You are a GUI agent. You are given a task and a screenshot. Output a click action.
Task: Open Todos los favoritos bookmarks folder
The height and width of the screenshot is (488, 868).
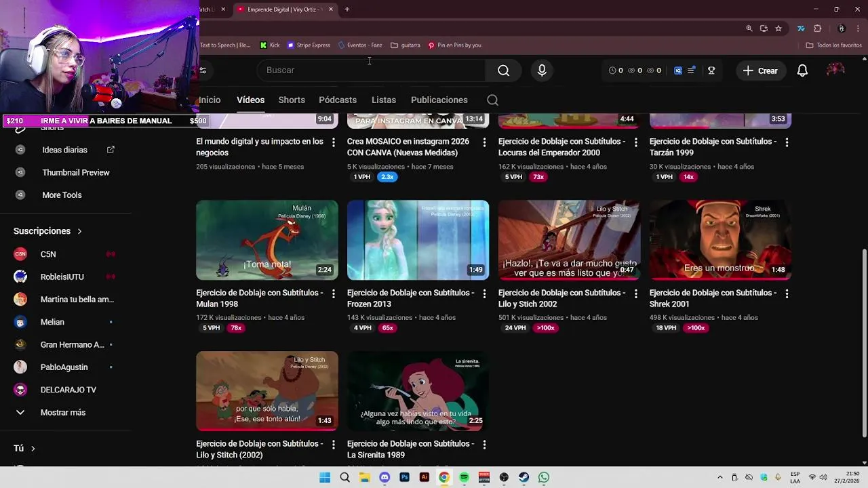pyautogui.click(x=833, y=45)
